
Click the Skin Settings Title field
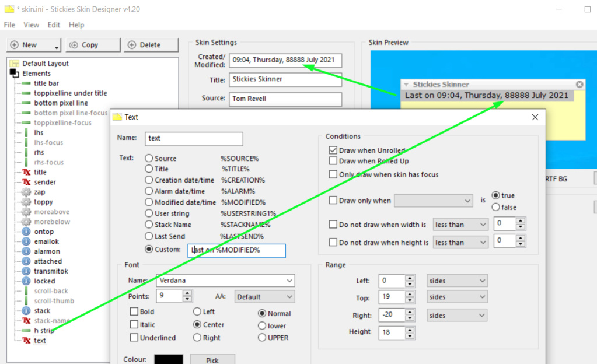coord(285,79)
